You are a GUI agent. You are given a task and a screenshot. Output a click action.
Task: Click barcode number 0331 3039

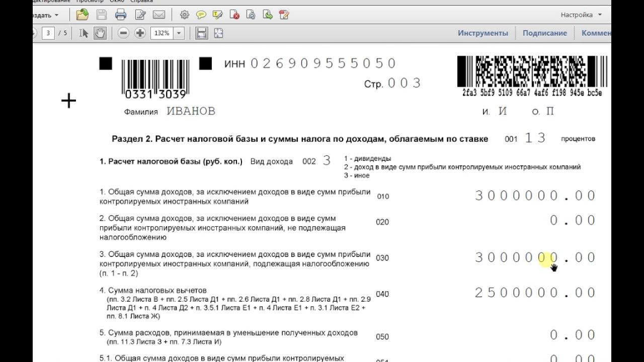tap(155, 95)
